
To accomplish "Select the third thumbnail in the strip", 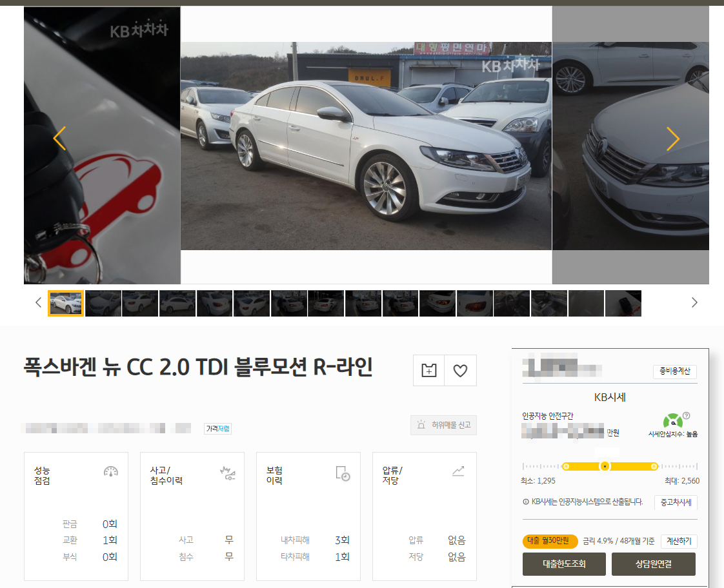I will pyautogui.click(x=140, y=304).
